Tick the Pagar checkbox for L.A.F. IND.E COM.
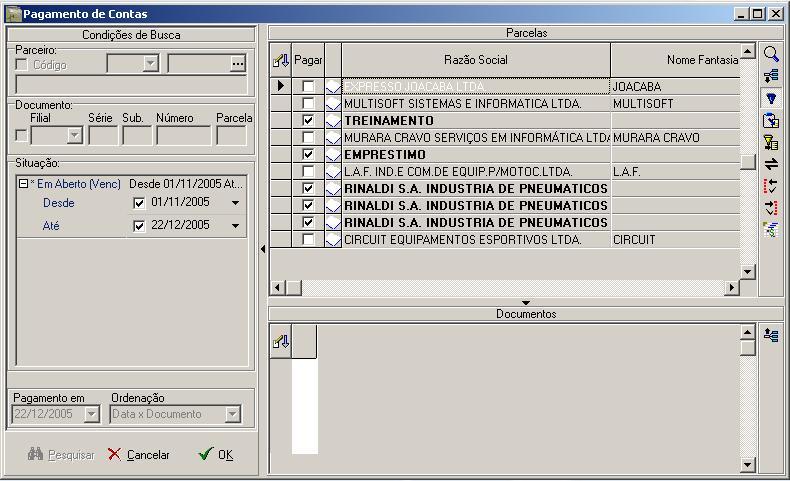The width and height of the screenshot is (790, 481). tap(308, 172)
